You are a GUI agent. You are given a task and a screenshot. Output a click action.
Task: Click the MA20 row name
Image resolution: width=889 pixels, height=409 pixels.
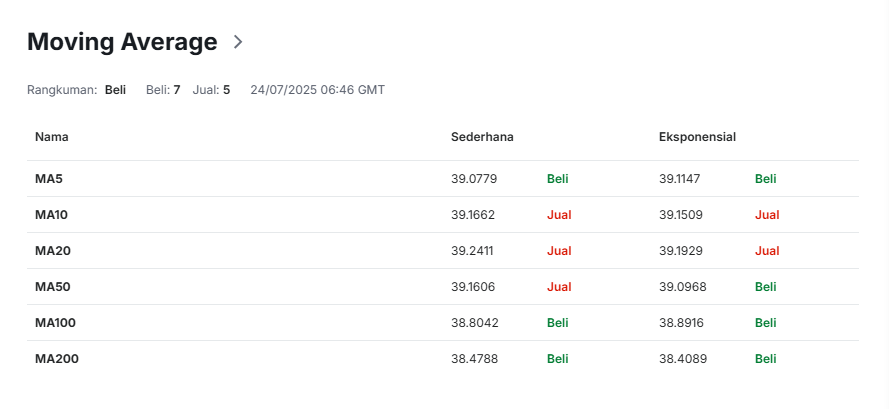click(x=53, y=251)
